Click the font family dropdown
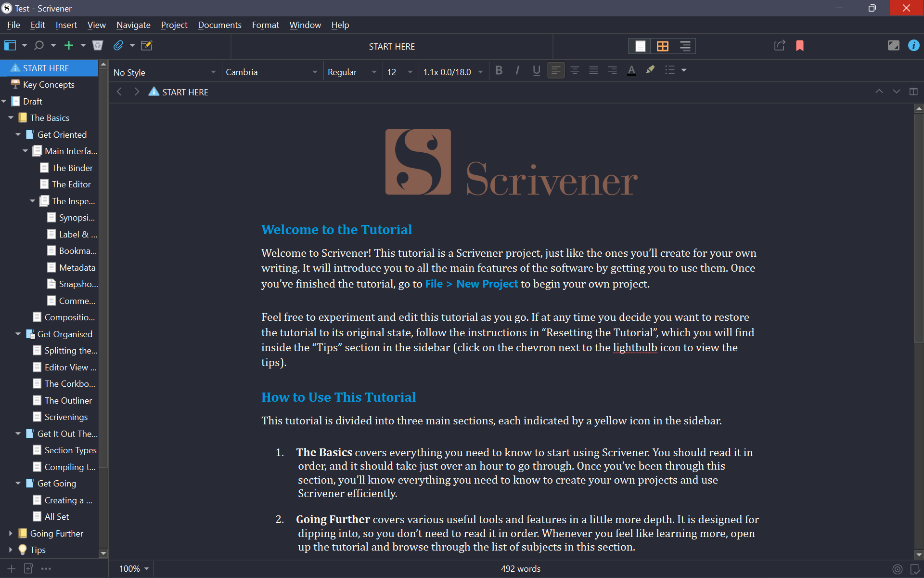Image resolution: width=924 pixels, height=578 pixels. [271, 71]
